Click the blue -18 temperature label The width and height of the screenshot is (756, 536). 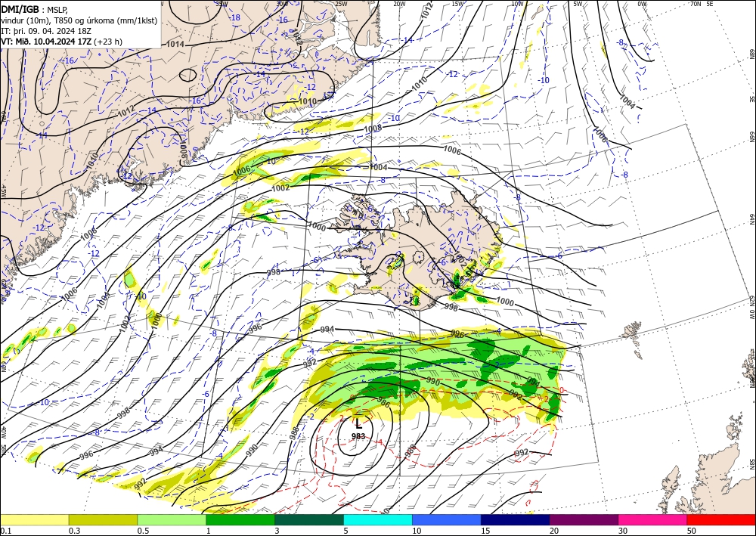click(235, 17)
